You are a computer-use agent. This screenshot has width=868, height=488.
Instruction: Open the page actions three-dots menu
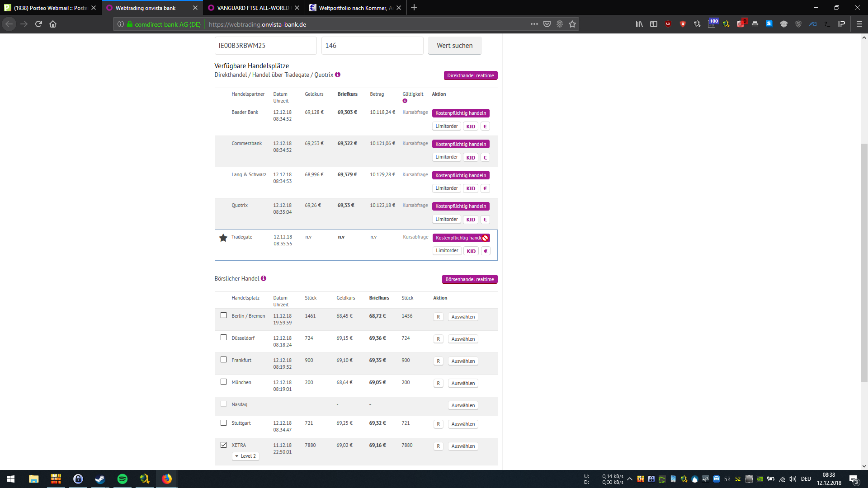(534, 24)
